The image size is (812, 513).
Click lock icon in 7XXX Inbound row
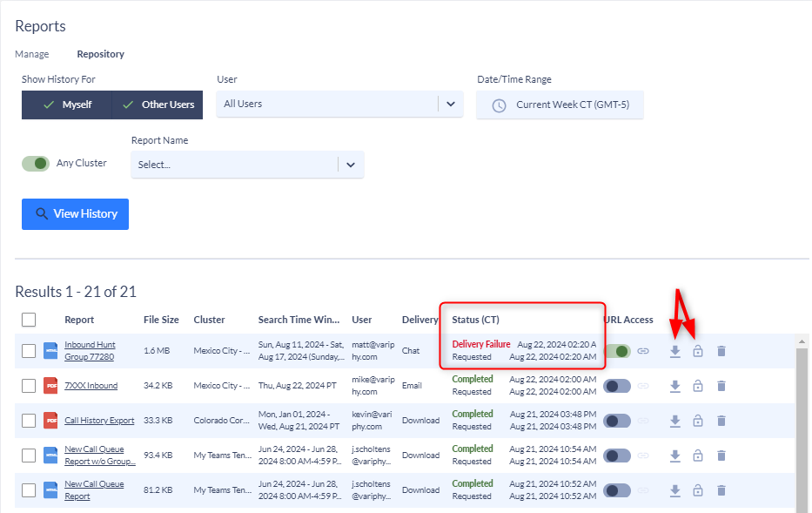click(698, 386)
